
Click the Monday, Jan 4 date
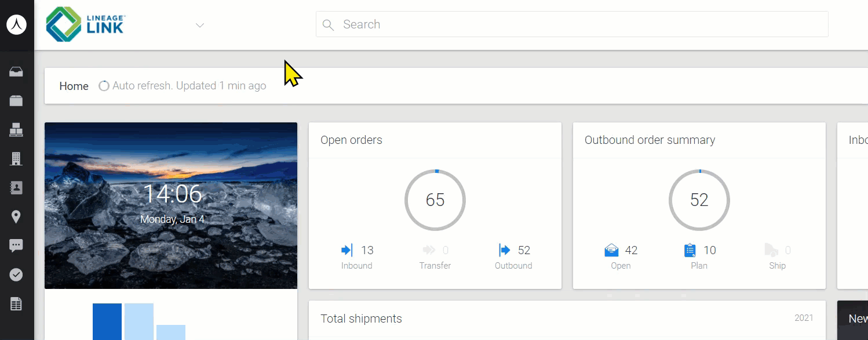[x=172, y=219]
